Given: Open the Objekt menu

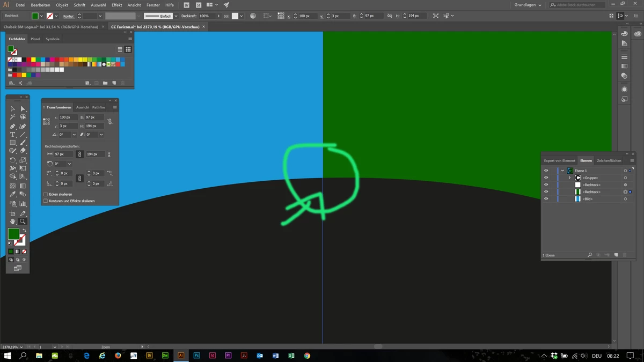Looking at the screenshot, I should (x=62, y=5).
